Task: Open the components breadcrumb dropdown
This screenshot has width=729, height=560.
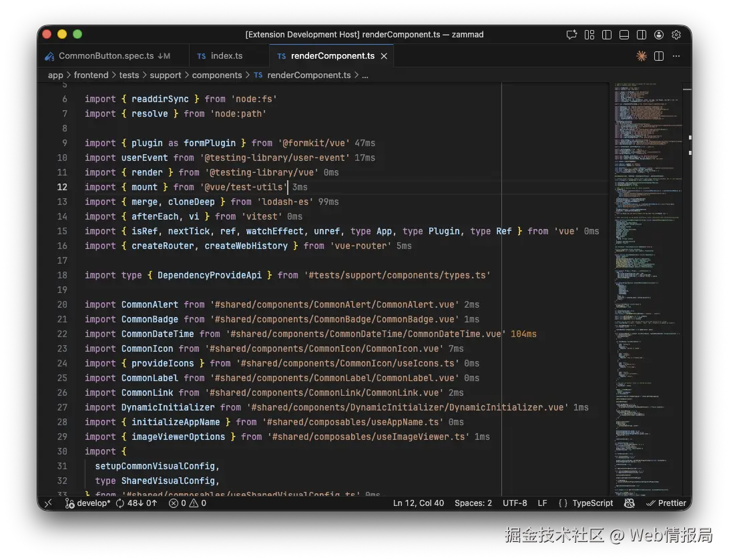Action: click(217, 75)
